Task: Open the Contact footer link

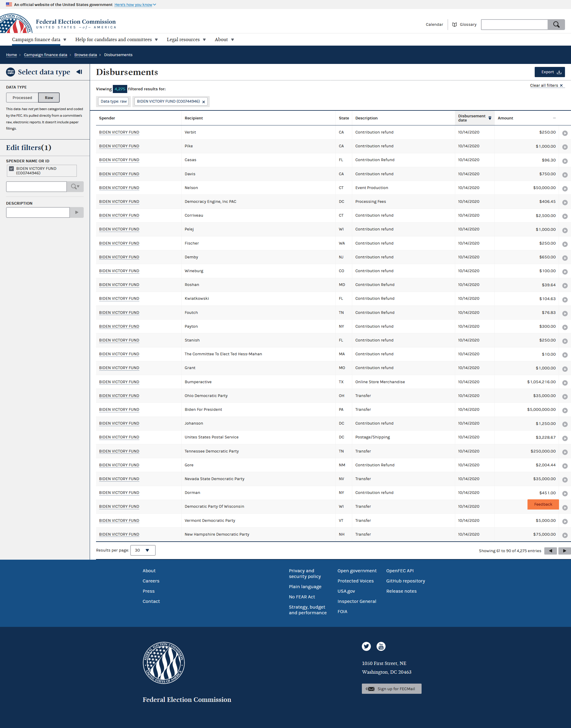Action: pyautogui.click(x=151, y=601)
